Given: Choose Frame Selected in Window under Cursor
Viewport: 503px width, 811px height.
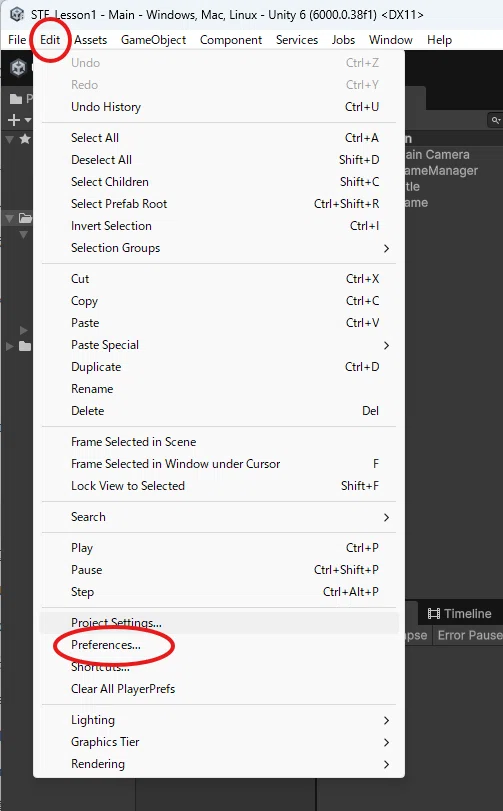Looking at the screenshot, I should [x=219, y=463].
